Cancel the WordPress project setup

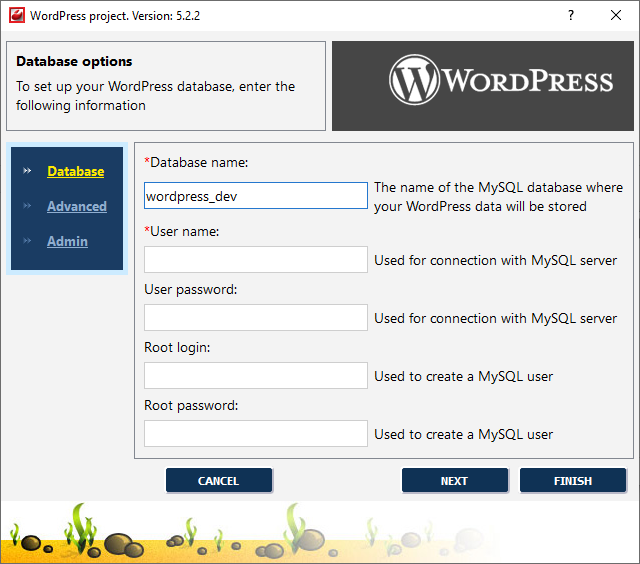(219, 480)
